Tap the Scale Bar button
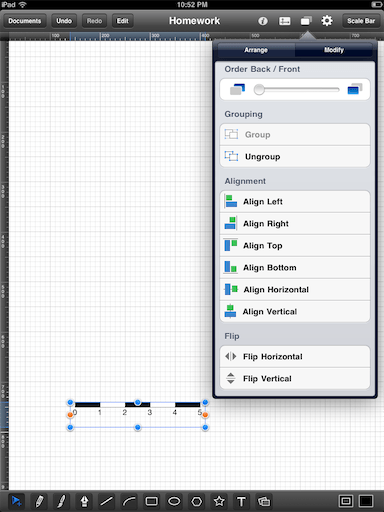The width and height of the screenshot is (384, 512). tap(361, 21)
